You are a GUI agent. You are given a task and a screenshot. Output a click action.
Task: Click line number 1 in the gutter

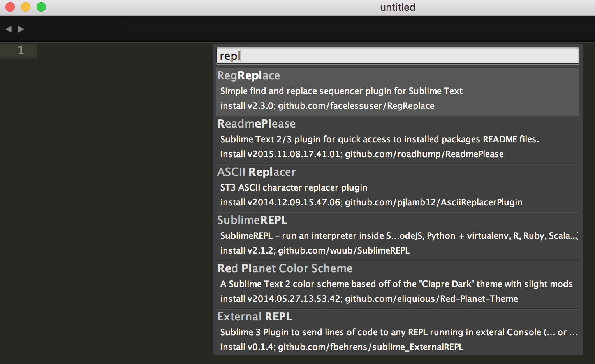21,50
